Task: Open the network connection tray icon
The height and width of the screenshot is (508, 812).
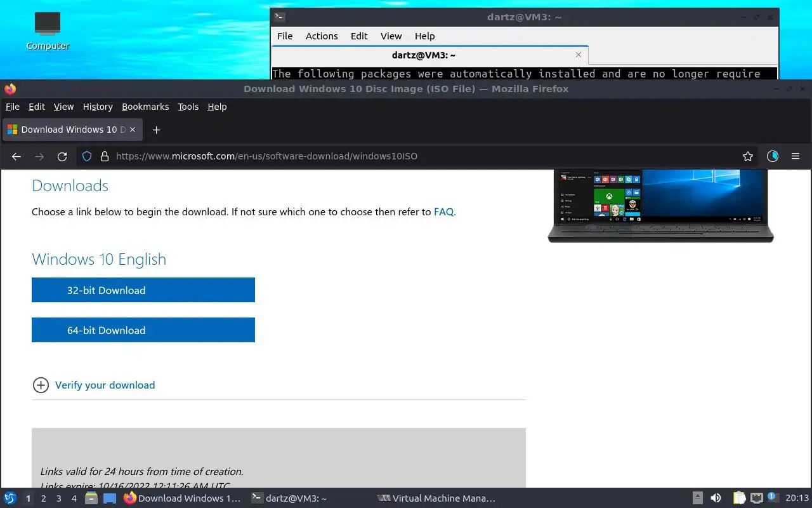Action: 756,498
